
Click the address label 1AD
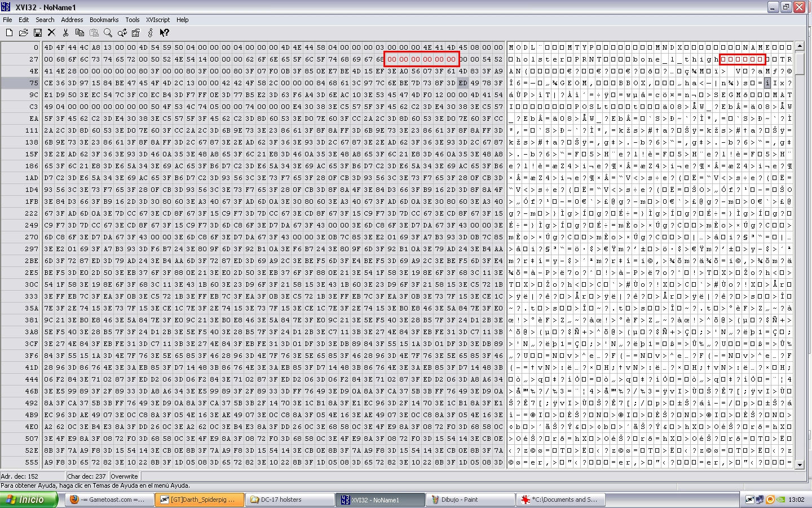tap(32, 178)
